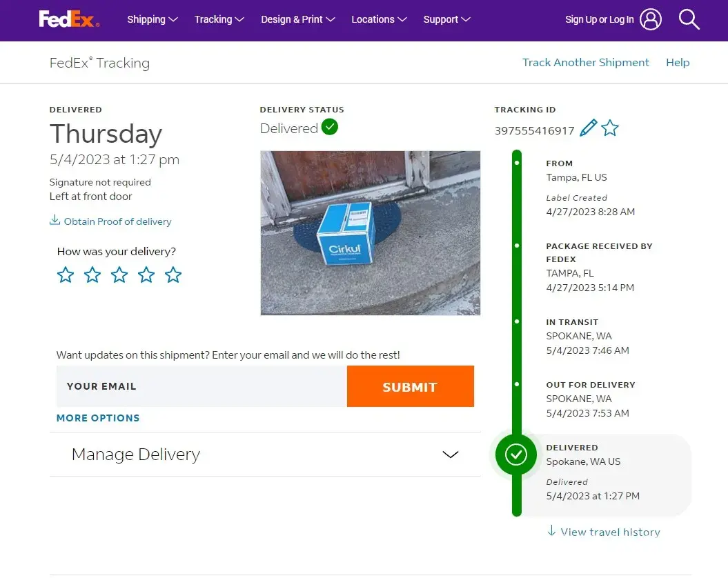Click the Track Another Shipment link
The width and height of the screenshot is (728, 578).
pyautogui.click(x=585, y=63)
